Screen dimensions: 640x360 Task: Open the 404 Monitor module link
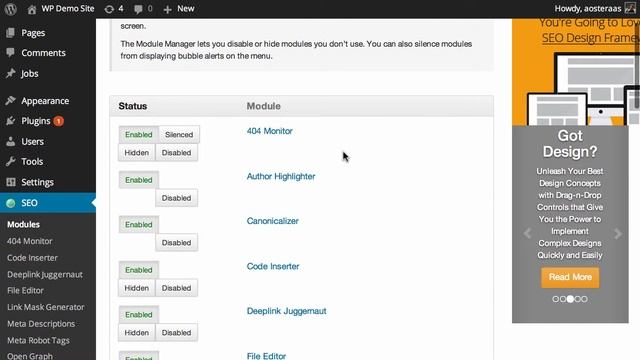(269, 131)
